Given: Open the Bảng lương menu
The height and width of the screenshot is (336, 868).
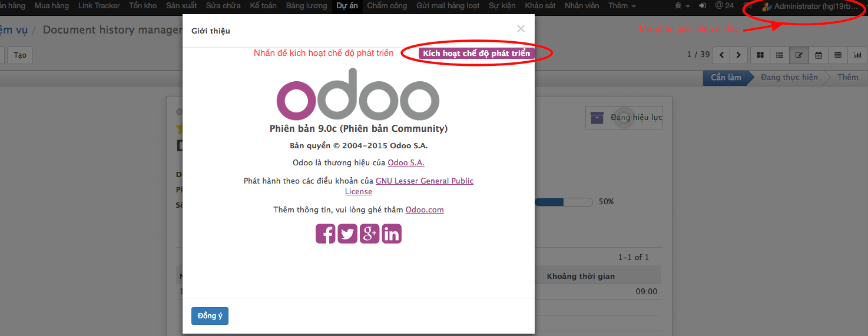Looking at the screenshot, I should click(306, 6).
